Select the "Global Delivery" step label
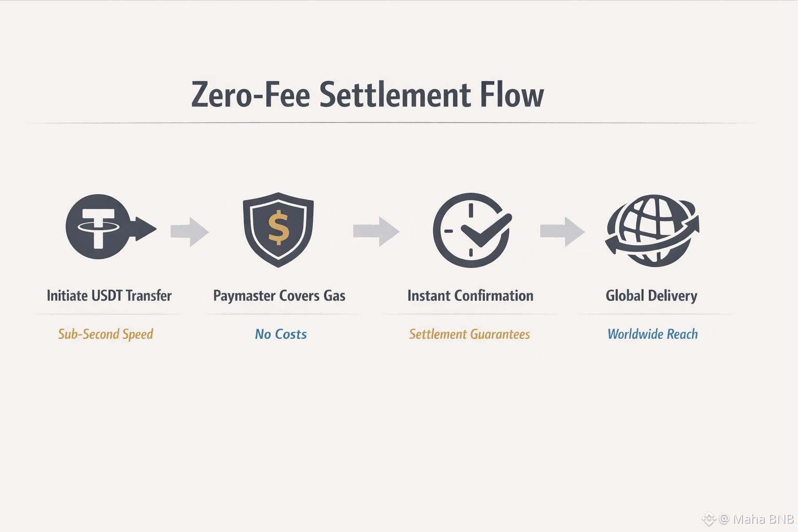Screen dimensions: 798x532 click(x=651, y=296)
